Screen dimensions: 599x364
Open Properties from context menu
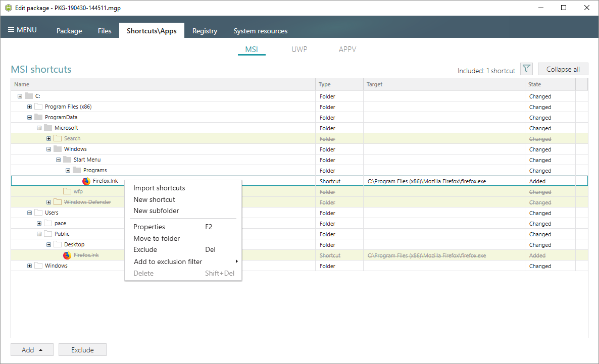[x=183, y=227]
